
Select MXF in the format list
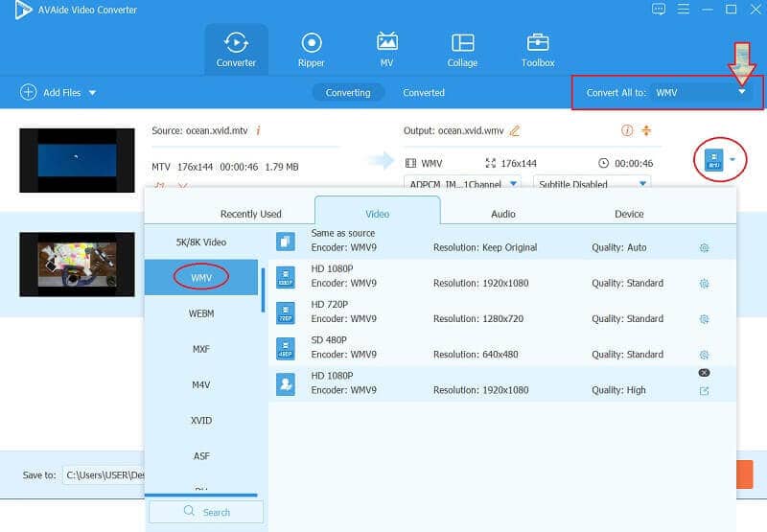pyautogui.click(x=201, y=349)
